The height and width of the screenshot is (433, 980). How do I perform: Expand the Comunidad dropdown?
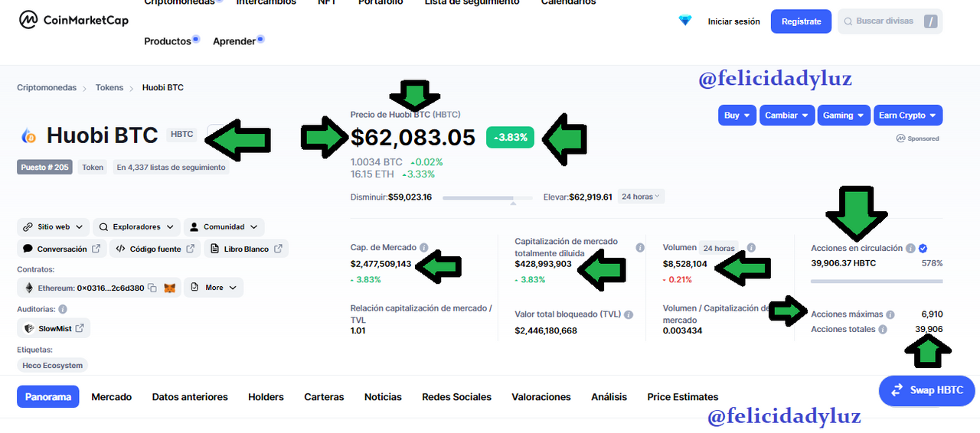coord(224,227)
